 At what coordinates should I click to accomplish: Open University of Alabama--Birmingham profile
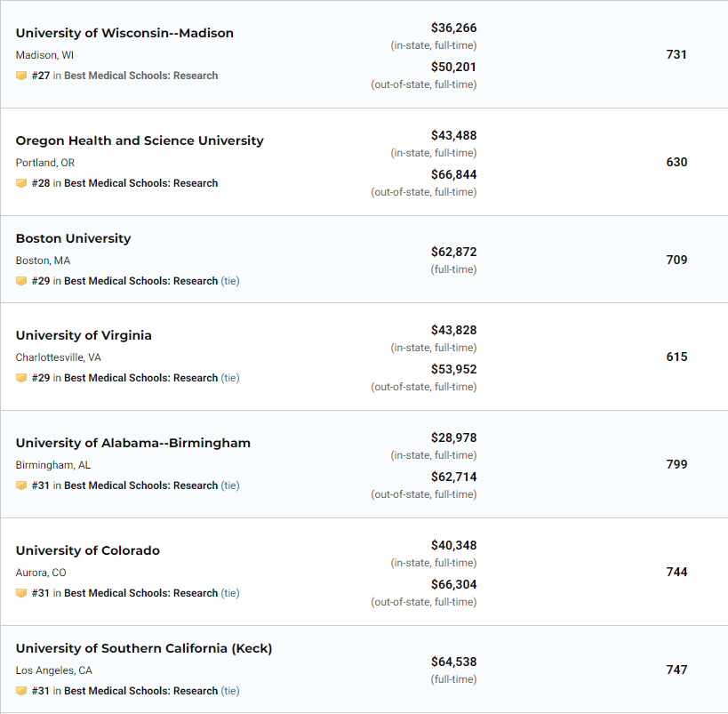[x=132, y=443]
